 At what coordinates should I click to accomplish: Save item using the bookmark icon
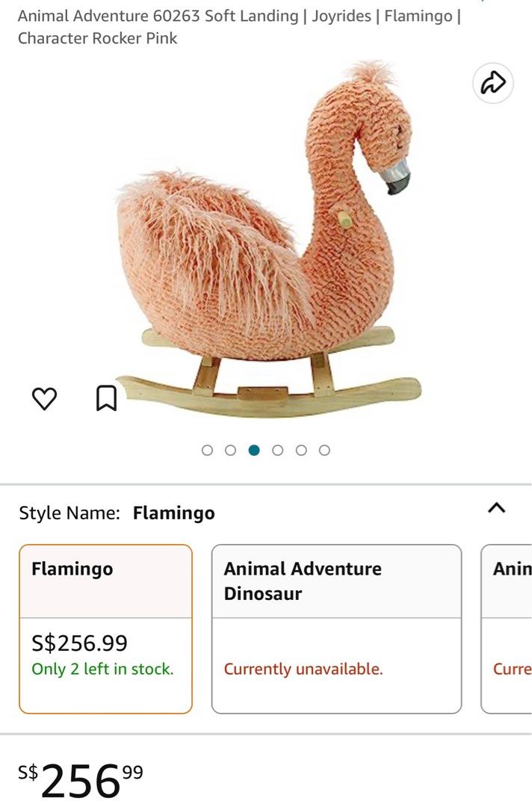click(x=105, y=398)
